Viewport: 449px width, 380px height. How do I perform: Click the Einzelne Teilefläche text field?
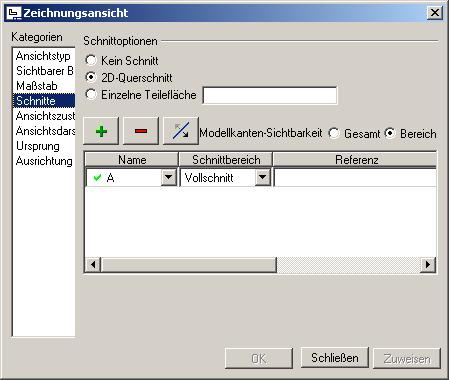[x=270, y=96]
